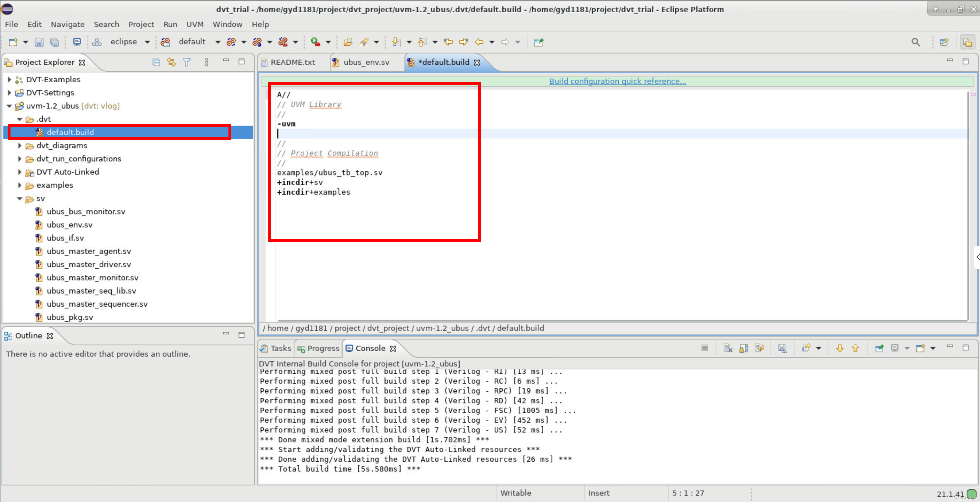Click the Clear Console icon
The width and height of the screenshot is (980, 502).
728,348
